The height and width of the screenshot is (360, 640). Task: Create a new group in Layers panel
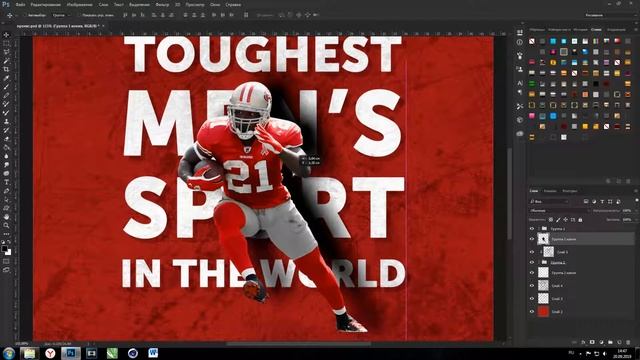(610, 342)
